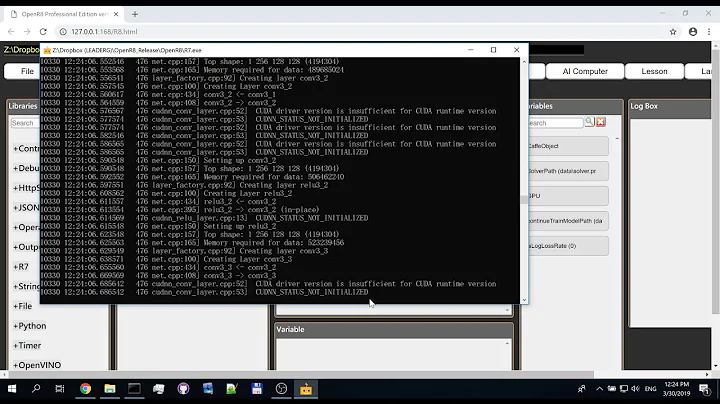
Task: Show hidden system tray icons
Action: (599, 389)
